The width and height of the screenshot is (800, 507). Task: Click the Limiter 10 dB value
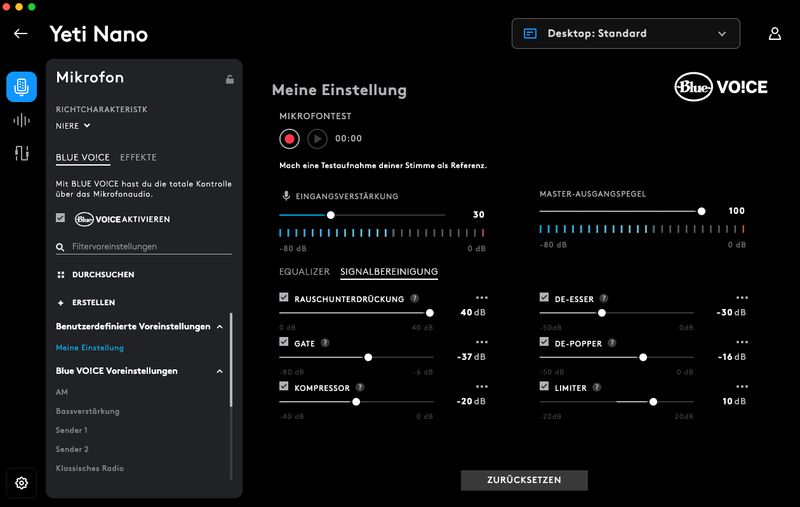[x=734, y=401]
